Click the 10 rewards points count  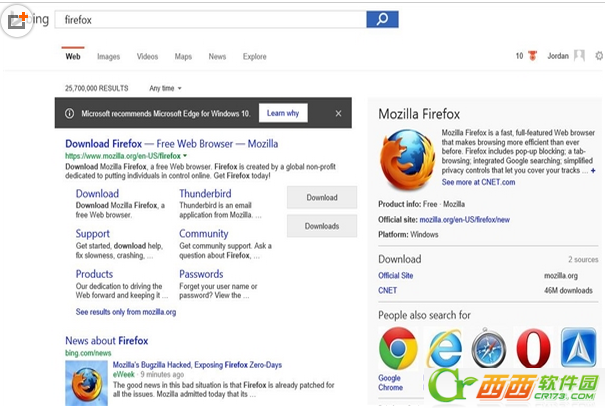click(519, 56)
